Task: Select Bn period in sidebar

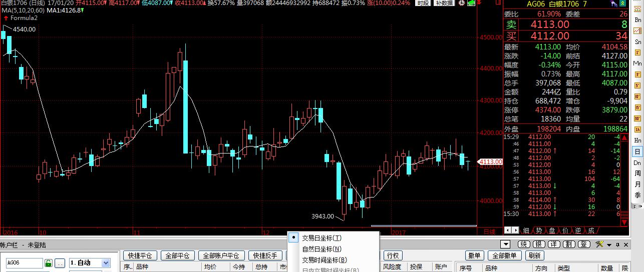Action: coord(637,19)
